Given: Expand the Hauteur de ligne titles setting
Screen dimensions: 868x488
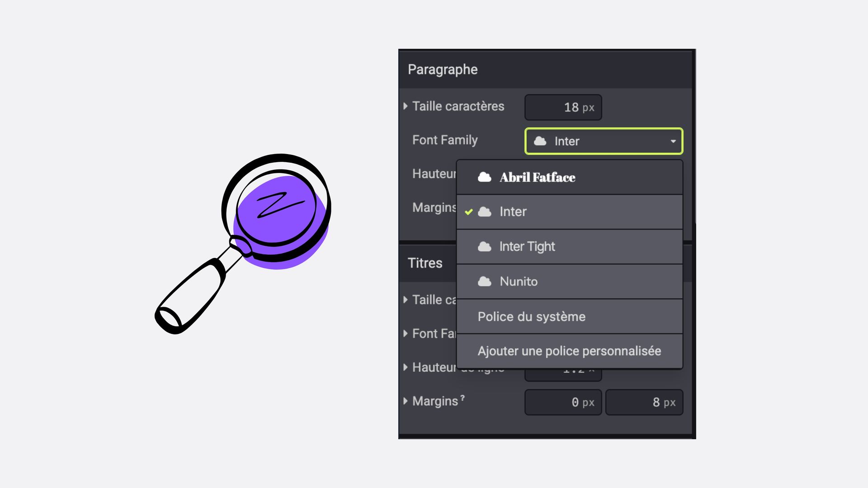Looking at the screenshot, I should [406, 367].
